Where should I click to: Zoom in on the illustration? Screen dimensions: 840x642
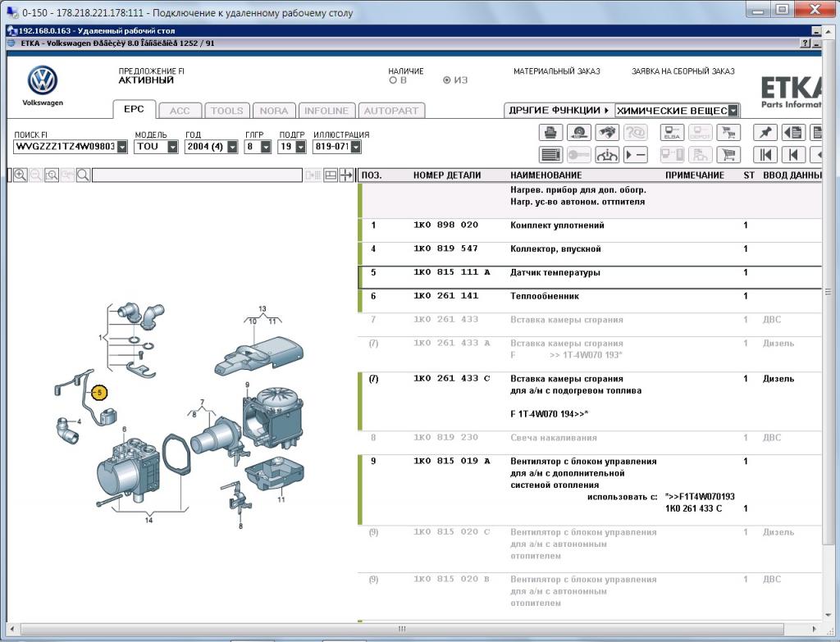click(x=21, y=175)
